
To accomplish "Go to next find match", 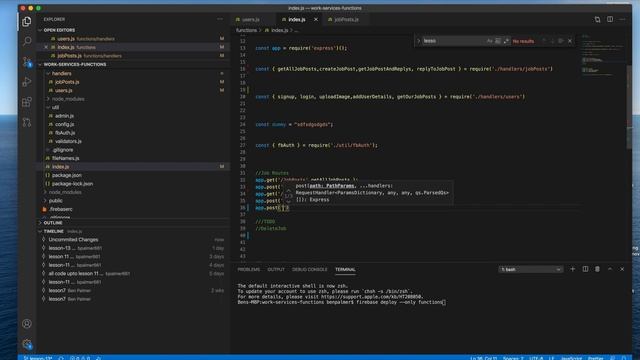I will [x=552, y=41].
